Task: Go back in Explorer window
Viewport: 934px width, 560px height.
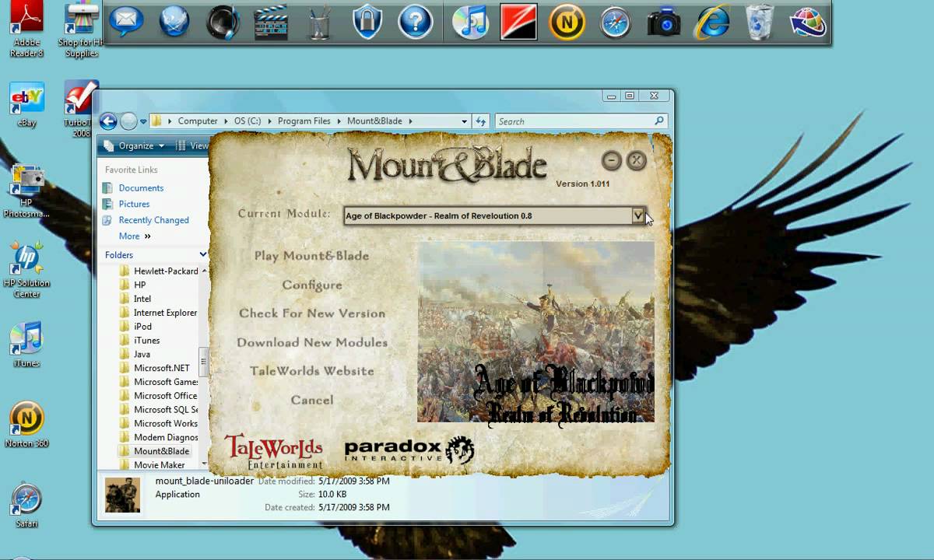Action: click(108, 121)
